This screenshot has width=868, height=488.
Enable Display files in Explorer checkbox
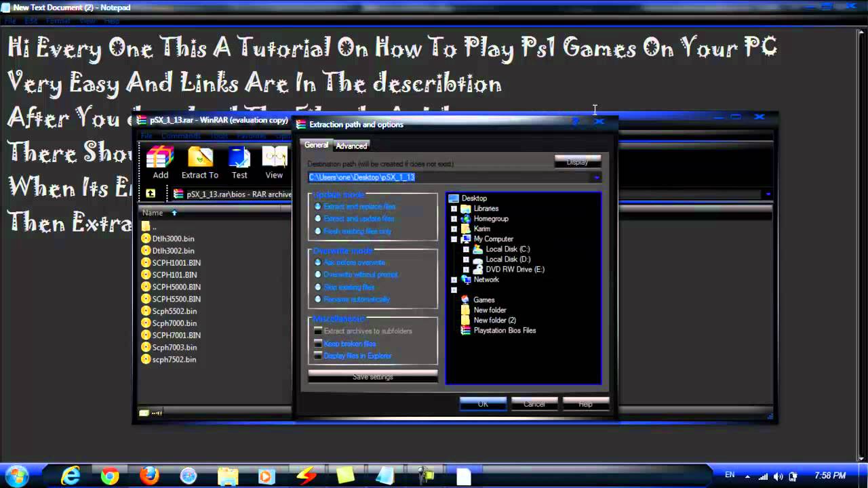pos(317,356)
